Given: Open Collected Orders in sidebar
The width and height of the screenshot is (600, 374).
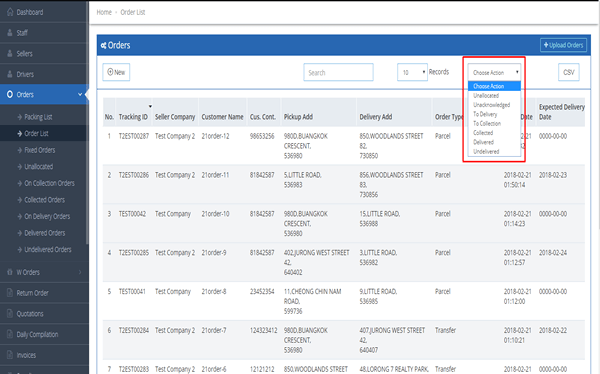Looking at the screenshot, I should coord(44,200).
